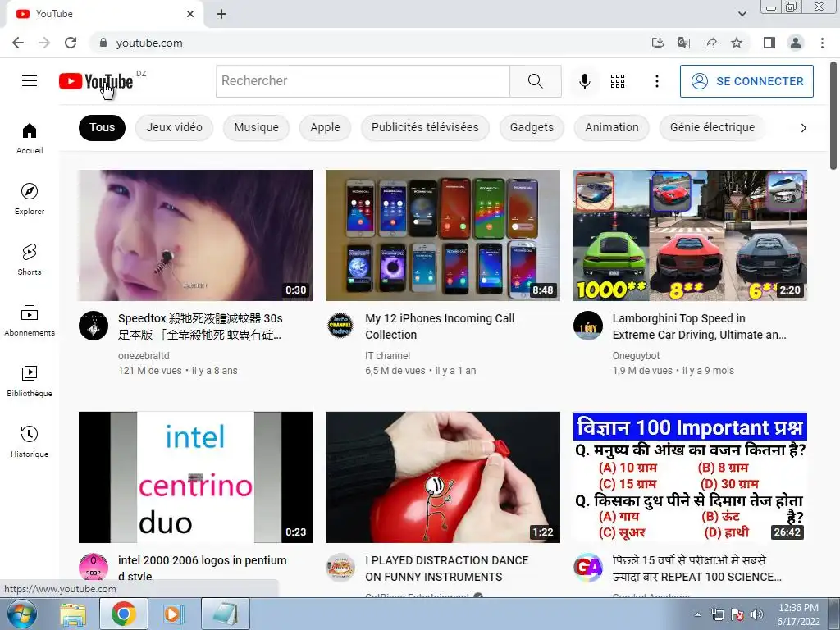Open Chrome profile avatar

[796, 43]
